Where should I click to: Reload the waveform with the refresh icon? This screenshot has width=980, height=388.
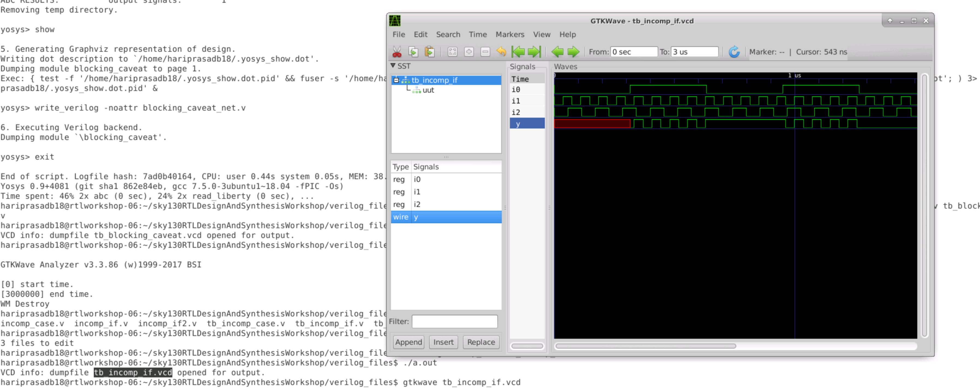734,52
